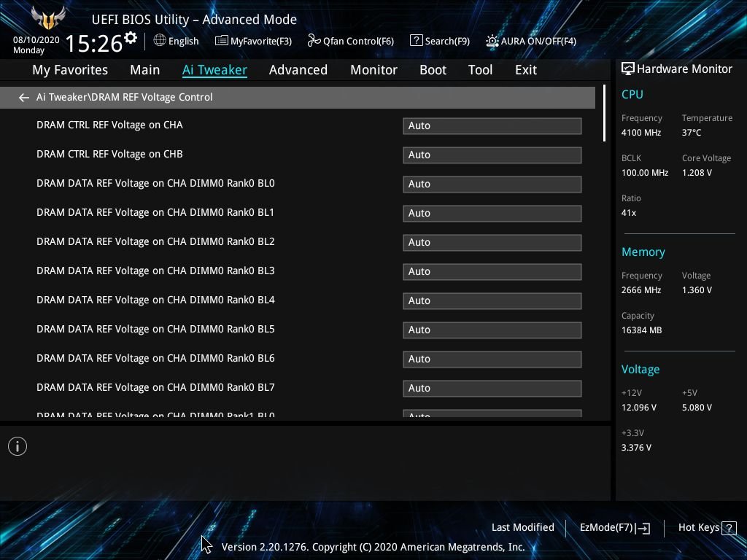This screenshot has height=560, width=747.
Task: Click the EzMode exit arrow icon
Action: pos(643,528)
